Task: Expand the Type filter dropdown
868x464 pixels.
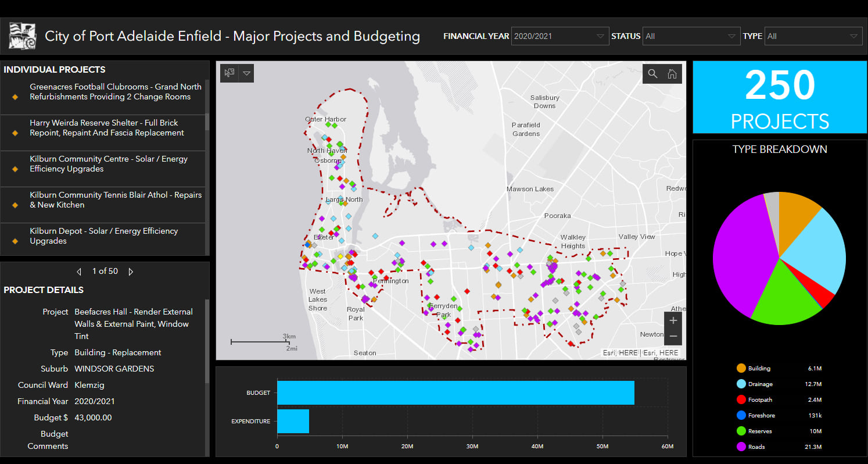Action: tap(813, 36)
